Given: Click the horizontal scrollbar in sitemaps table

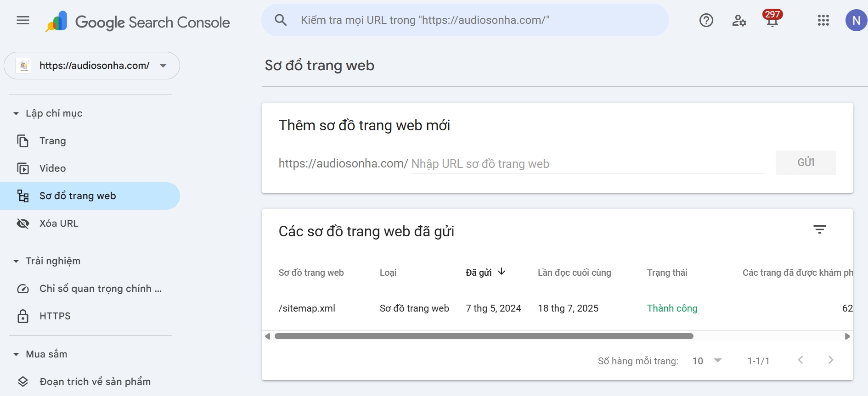Looking at the screenshot, I should [x=484, y=336].
